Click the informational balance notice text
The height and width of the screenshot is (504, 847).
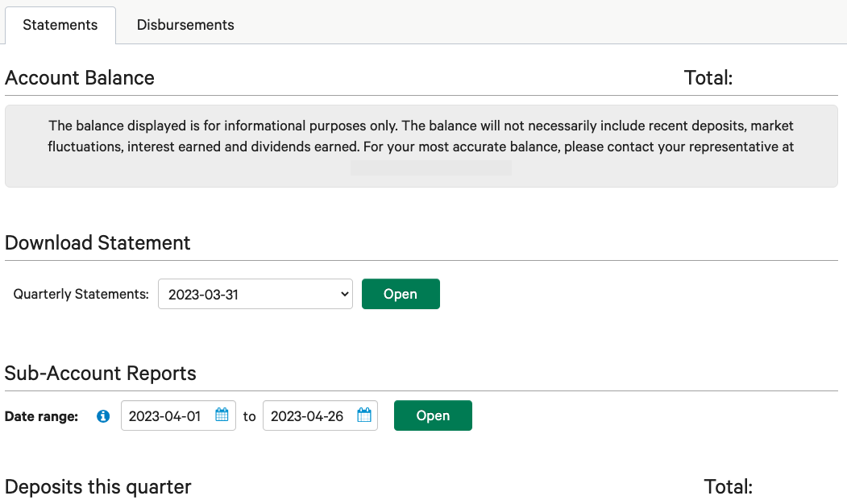(x=421, y=137)
